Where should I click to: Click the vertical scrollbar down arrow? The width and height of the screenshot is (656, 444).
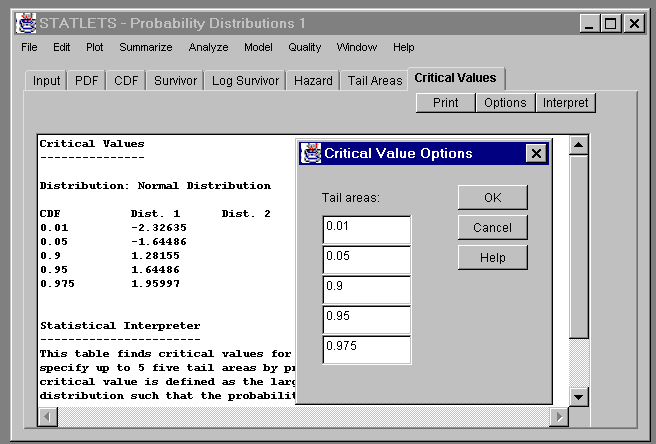point(579,397)
